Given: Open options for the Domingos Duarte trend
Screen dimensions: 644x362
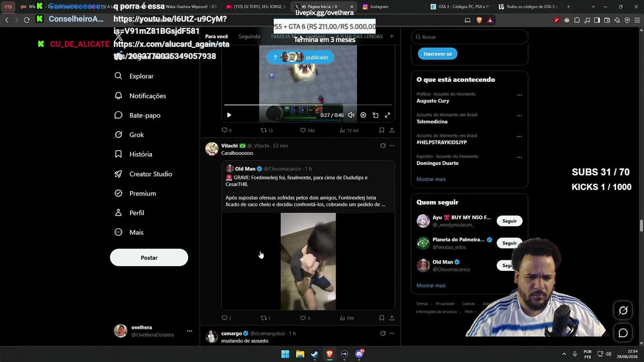Looking at the screenshot, I should (519, 157).
